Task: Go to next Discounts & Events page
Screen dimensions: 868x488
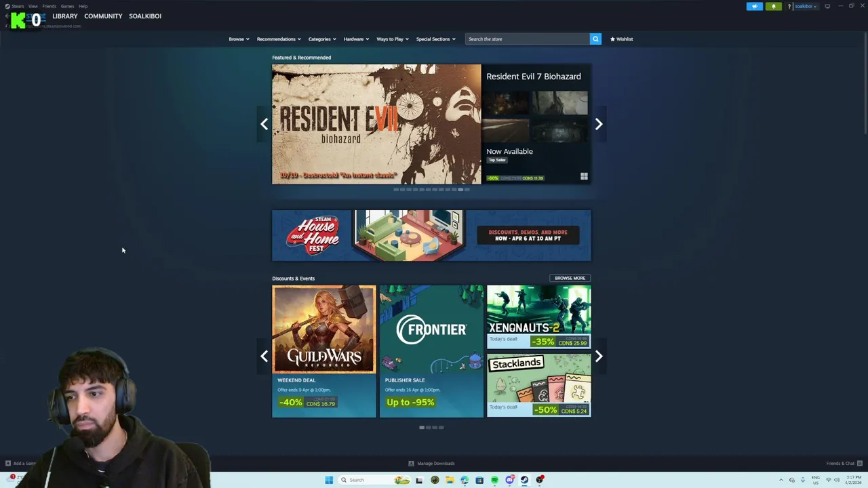Action: pyautogui.click(x=599, y=357)
